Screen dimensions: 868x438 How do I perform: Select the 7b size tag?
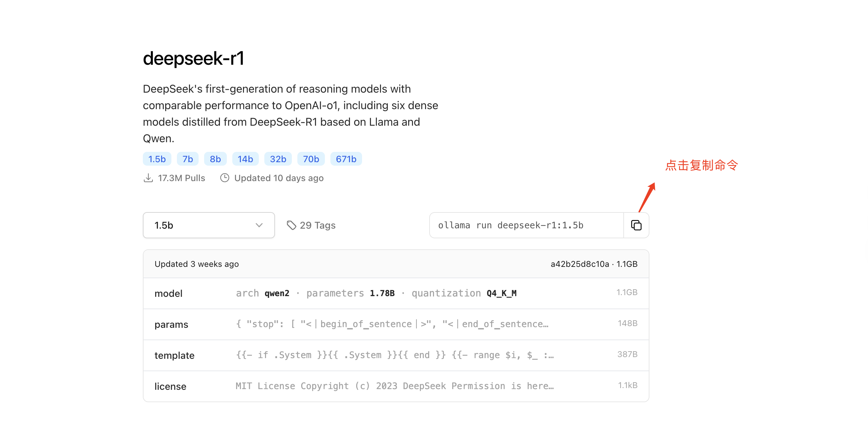[x=188, y=159]
